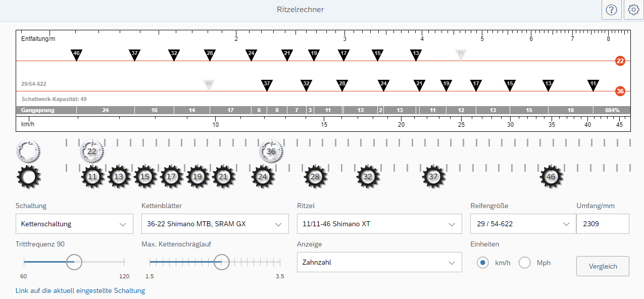The height and width of the screenshot is (299, 644).
Task: Open the Ritzel cassette dropdown
Action: [379, 224]
